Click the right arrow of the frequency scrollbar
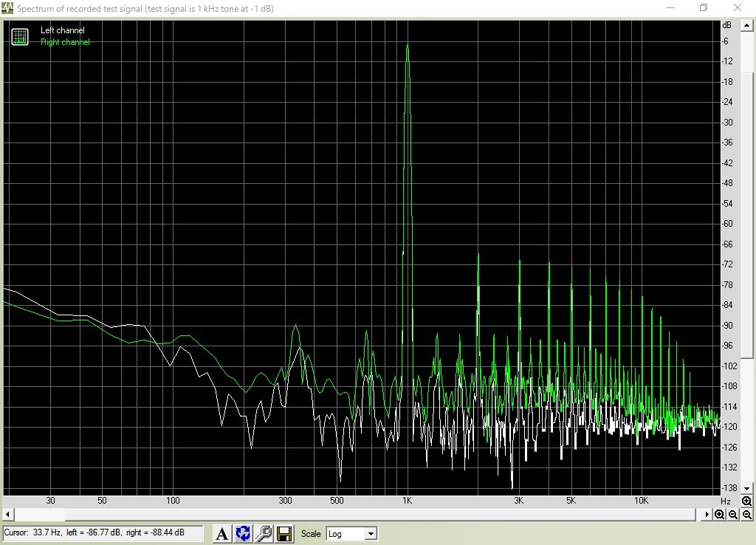The image size is (756, 545). (707, 514)
